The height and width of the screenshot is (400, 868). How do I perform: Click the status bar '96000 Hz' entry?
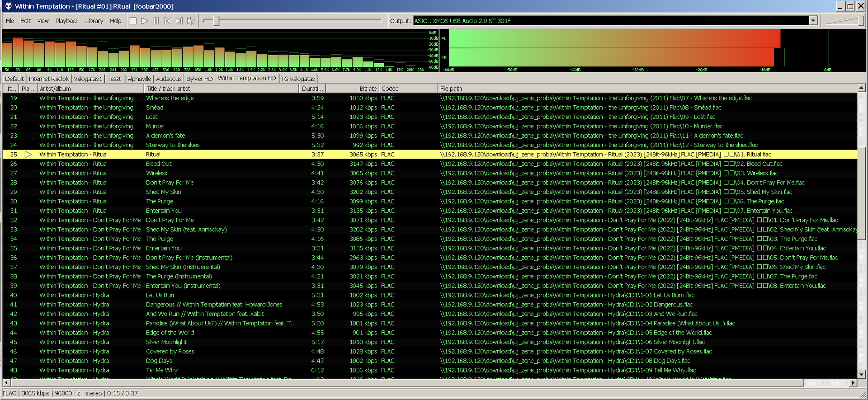point(68,393)
